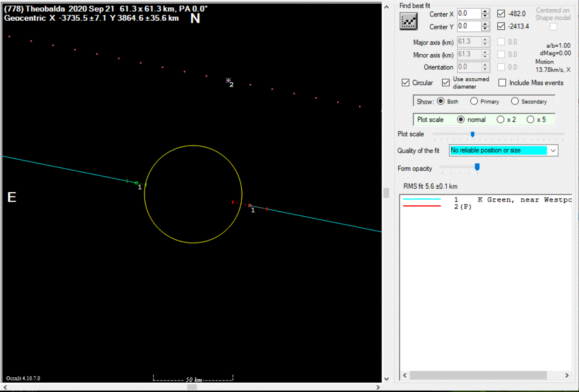
Task: Click the star marker labeled 2 on plot
Action: point(228,80)
